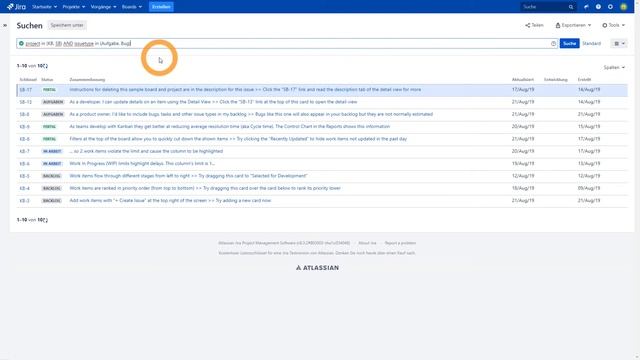Image resolution: width=640 pixels, height=360 pixels.
Task: Click into the JQL query input field
Action: 286,43
